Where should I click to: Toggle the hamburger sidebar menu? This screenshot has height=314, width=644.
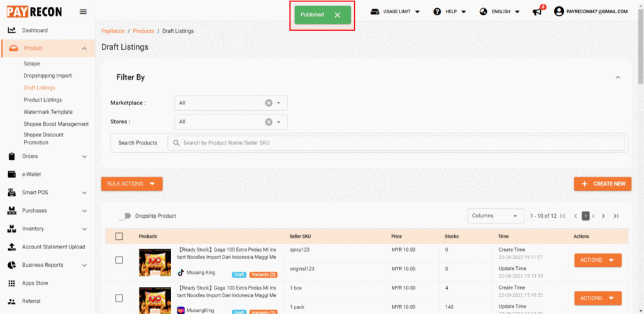[x=83, y=11]
